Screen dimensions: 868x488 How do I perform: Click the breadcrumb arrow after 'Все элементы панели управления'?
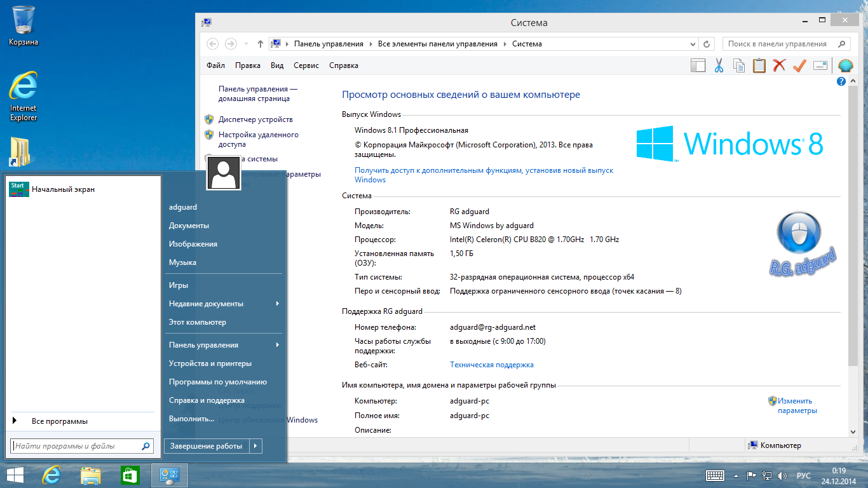(505, 44)
